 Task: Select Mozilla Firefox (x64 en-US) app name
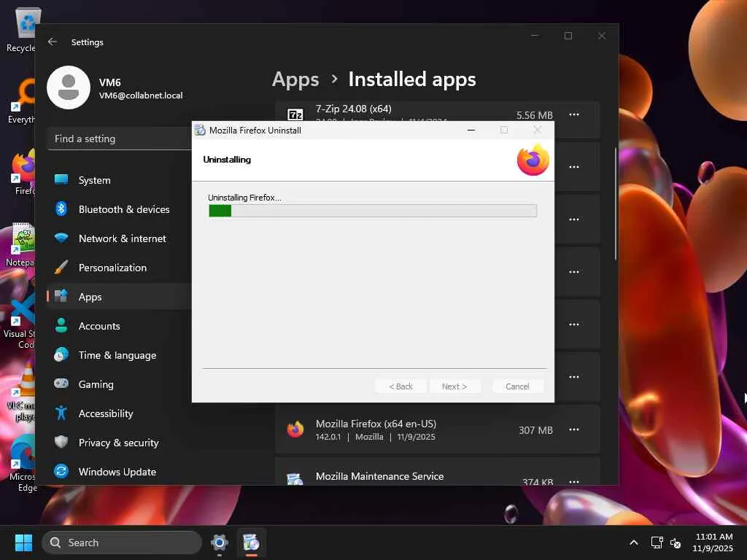[376, 424]
